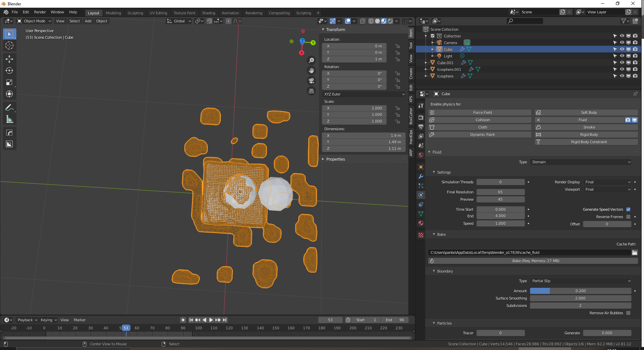Toggle camera view in the viewport
This screenshot has width=644, height=350.
[311, 81]
